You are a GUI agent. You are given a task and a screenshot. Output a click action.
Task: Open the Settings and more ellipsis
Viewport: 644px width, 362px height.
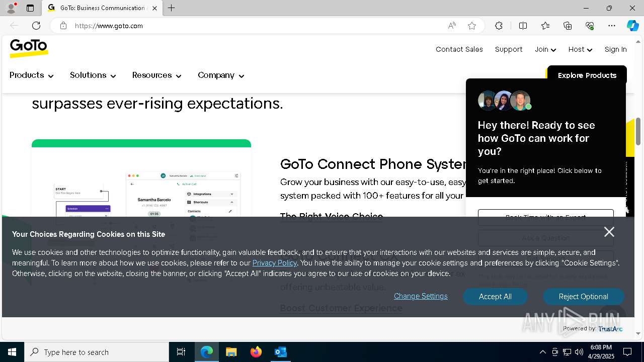coord(612,26)
